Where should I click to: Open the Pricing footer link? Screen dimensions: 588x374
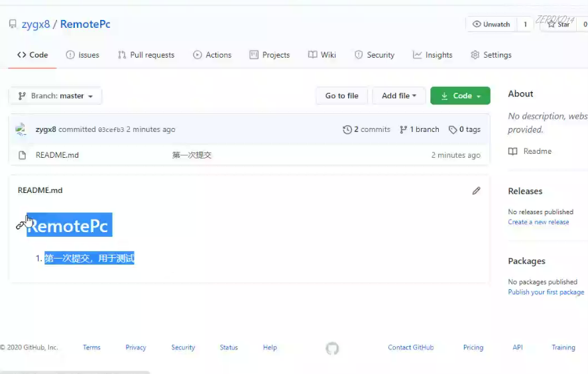click(473, 347)
